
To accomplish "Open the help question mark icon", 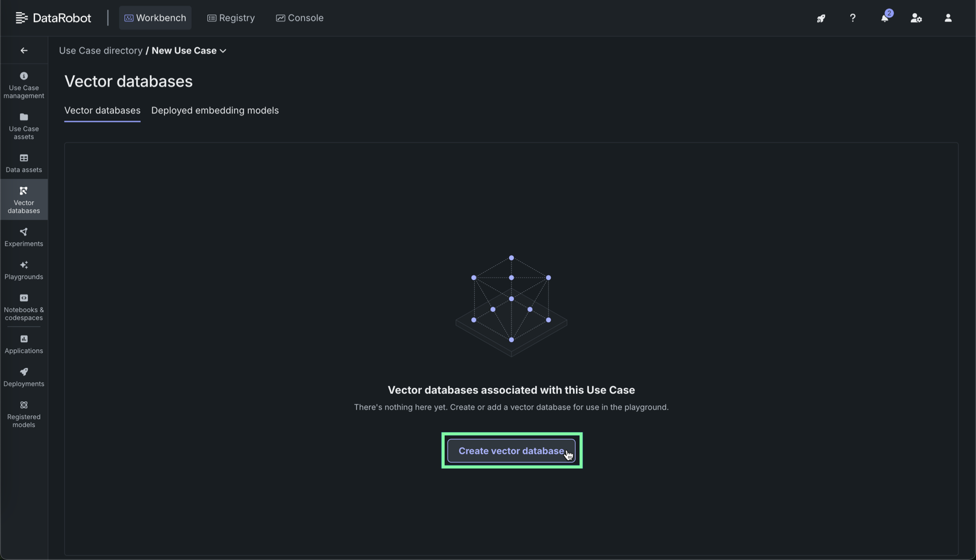I will click(852, 18).
